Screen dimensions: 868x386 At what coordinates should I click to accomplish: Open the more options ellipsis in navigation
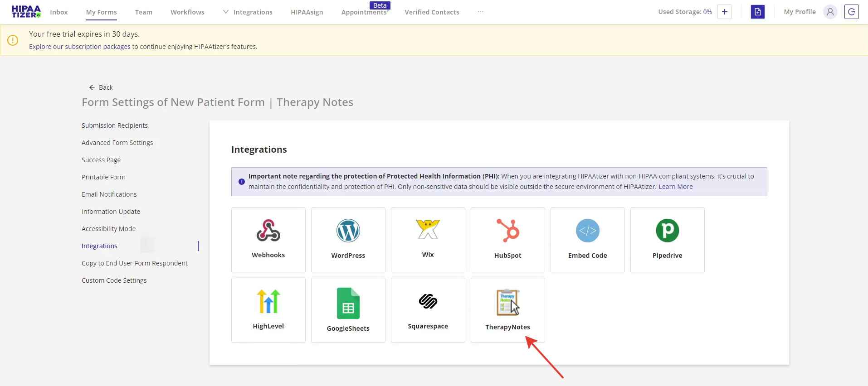(481, 12)
